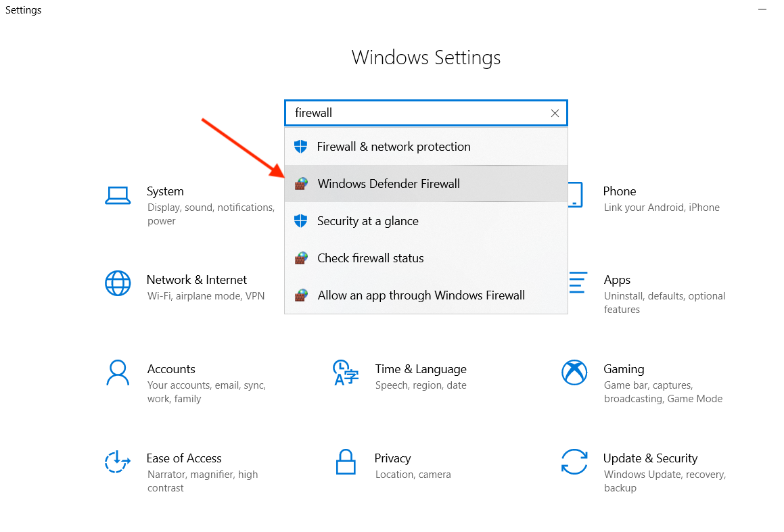
Task: Click 'Wi-Fi, airplane mode, VPN' description
Action: pyautogui.click(x=206, y=296)
